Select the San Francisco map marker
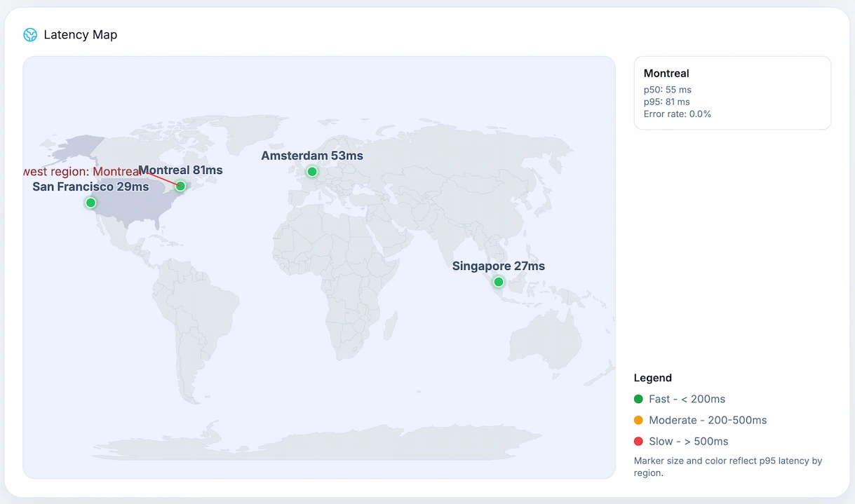This screenshot has width=855, height=504. coord(90,203)
